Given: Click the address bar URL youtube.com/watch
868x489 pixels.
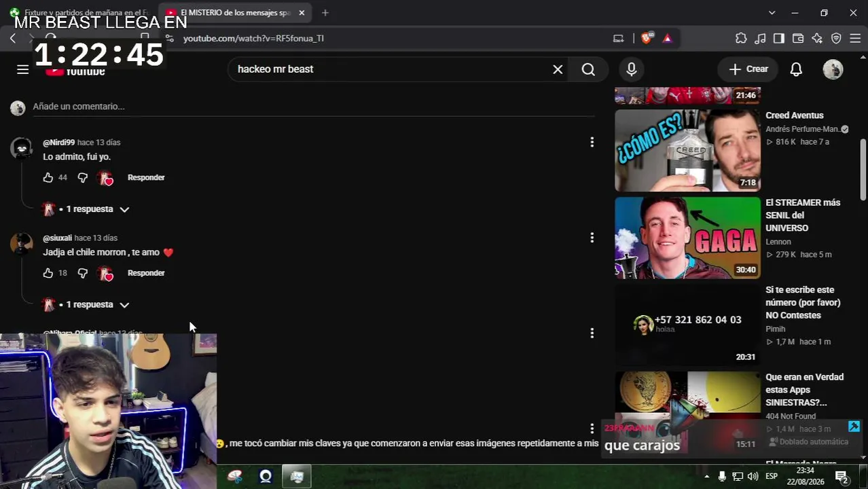Looking at the screenshot, I should (253, 38).
